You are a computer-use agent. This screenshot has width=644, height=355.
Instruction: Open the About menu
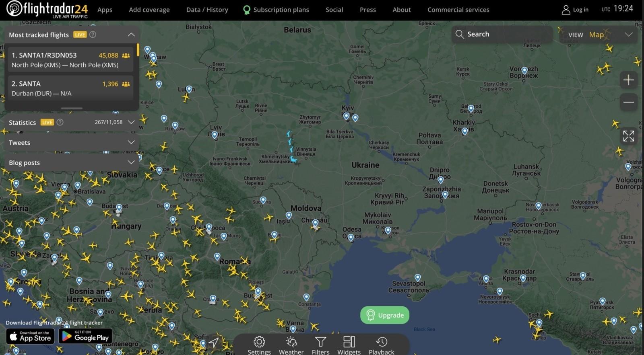pos(401,10)
